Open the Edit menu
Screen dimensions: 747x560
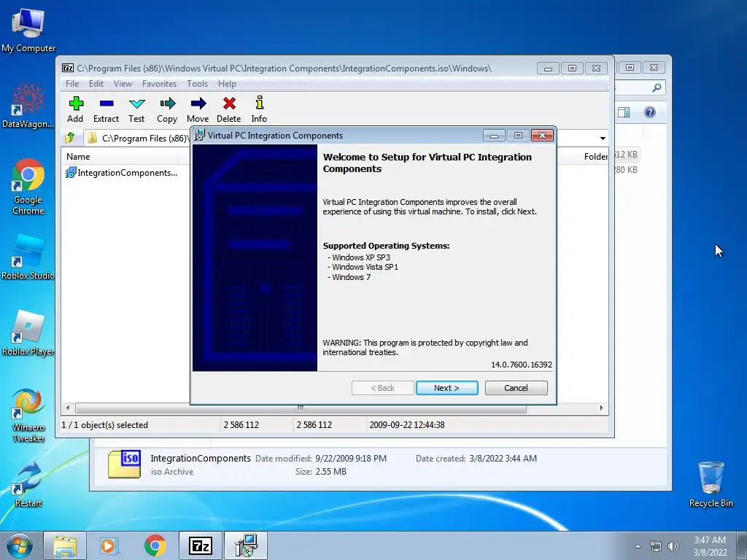96,84
